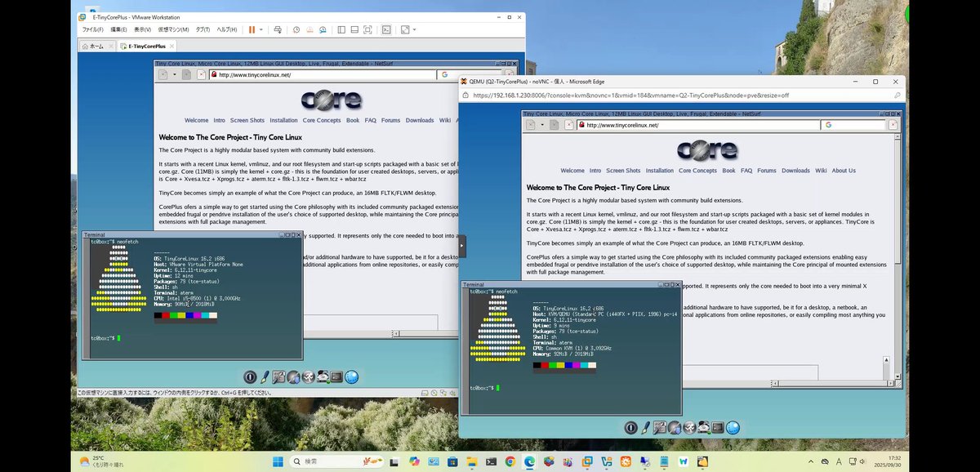This screenshot has width=980, height=472.
Task: Open Forums link in QEMU NetSurf page
Action: (766, 171)
